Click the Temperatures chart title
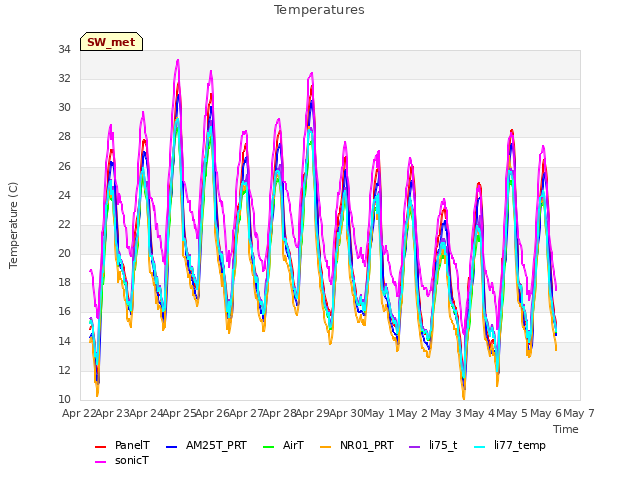Screen dimensions: 640x480 tap(319, 10)
